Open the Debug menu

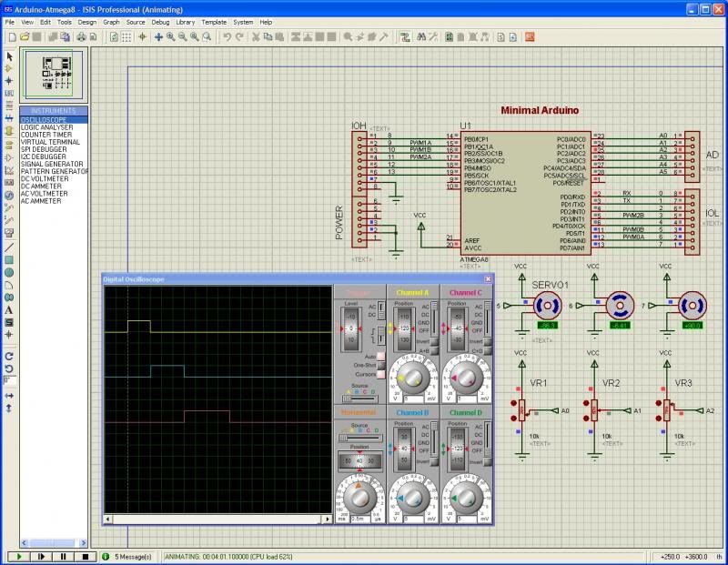tap(160, 22)
